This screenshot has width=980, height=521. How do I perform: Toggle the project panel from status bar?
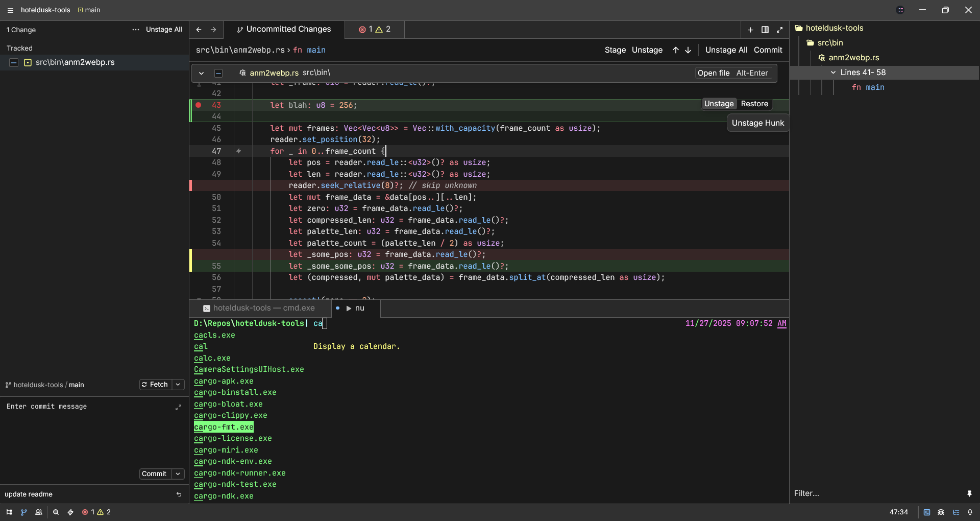9,512
